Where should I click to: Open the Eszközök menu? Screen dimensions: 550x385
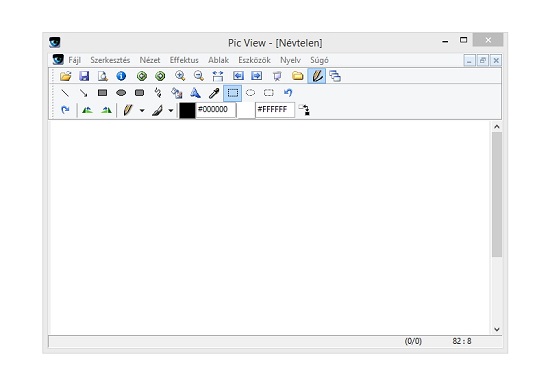click(x=254, y=60)
